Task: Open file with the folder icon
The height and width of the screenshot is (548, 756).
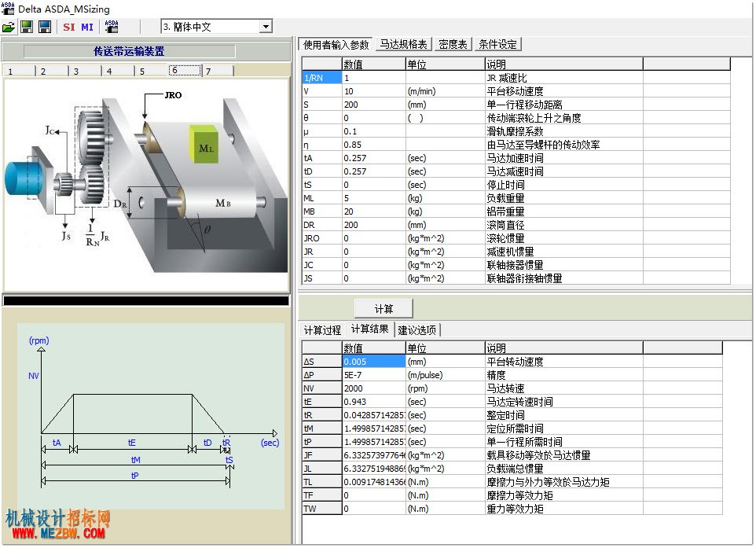Action: tap(9, 27)
